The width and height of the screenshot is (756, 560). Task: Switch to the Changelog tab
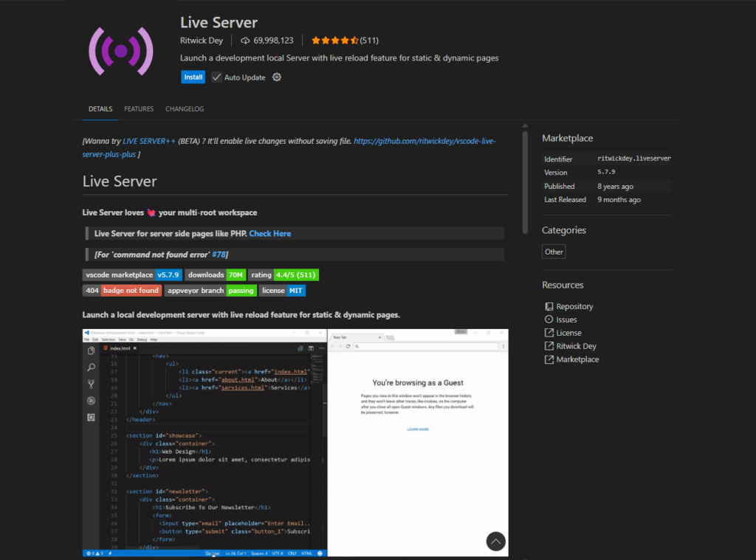pos(185,108)
